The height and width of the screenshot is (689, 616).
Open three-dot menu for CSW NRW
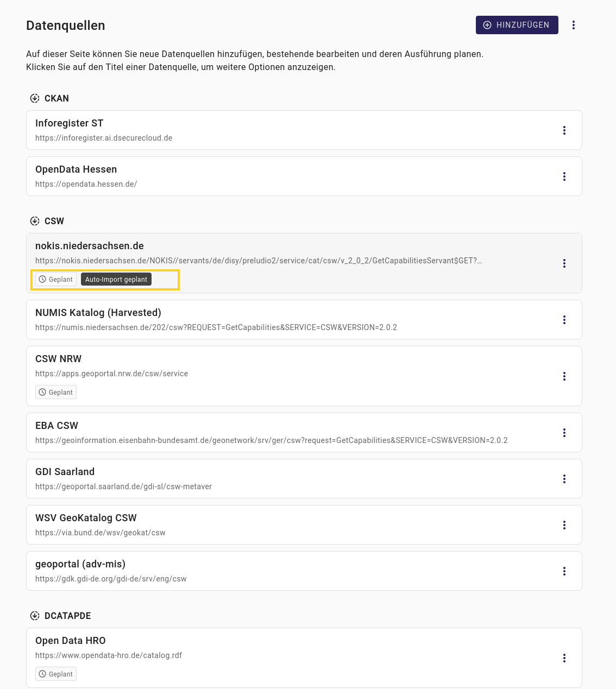click(x=564, y=376)
